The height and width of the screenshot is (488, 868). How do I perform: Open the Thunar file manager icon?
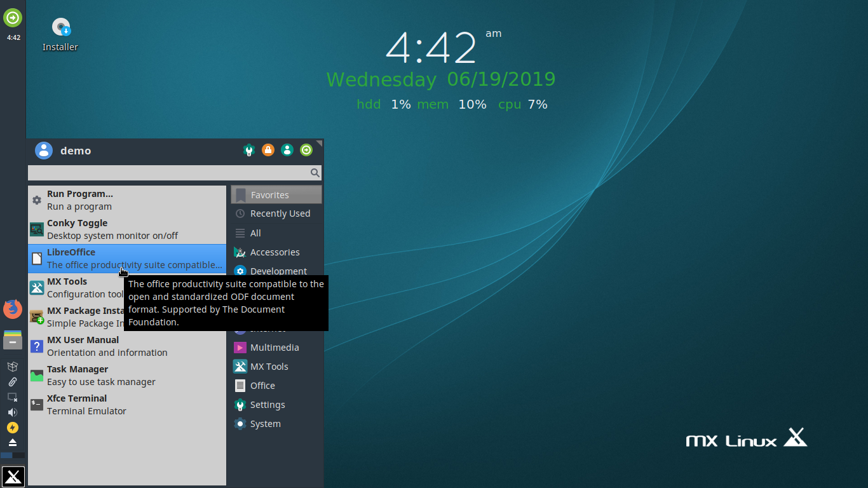click(x=13, y=340)
